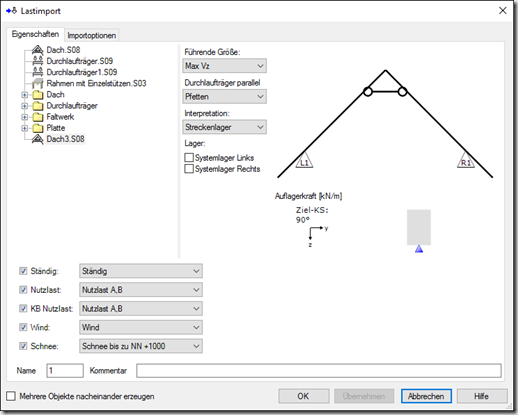Switch to the Importoptionen tab
This screenshot has width=518, height=415.
[x=92, y=35]
